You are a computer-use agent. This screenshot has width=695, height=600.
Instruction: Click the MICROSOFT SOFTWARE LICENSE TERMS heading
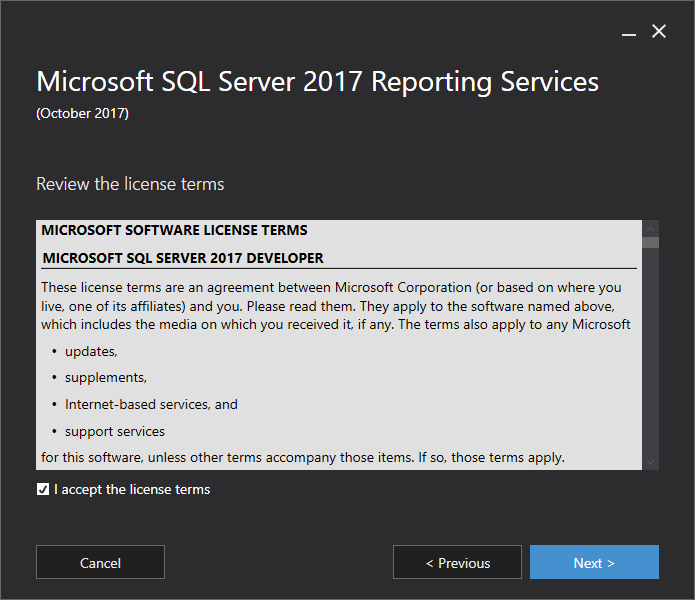pyautogui.click(x=174, y=230)
